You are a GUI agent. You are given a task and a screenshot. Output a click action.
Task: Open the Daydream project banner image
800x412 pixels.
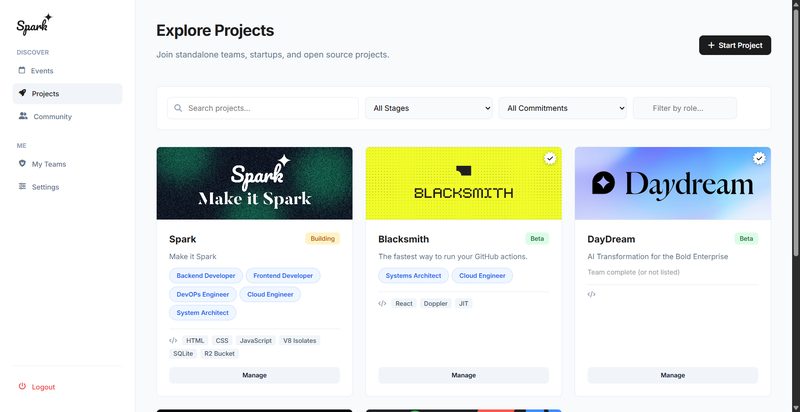point(672,184)
